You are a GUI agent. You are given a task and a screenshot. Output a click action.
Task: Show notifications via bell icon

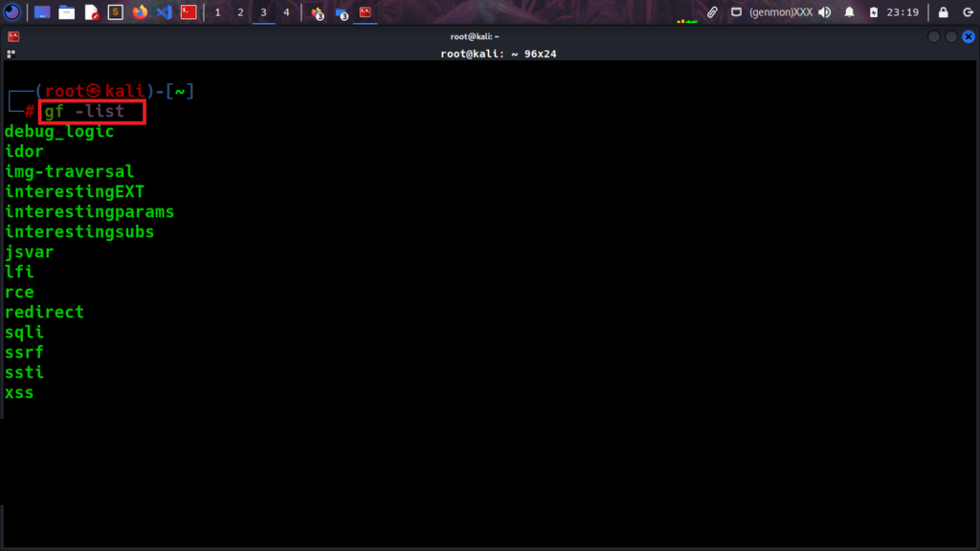(x=849, y=12)
